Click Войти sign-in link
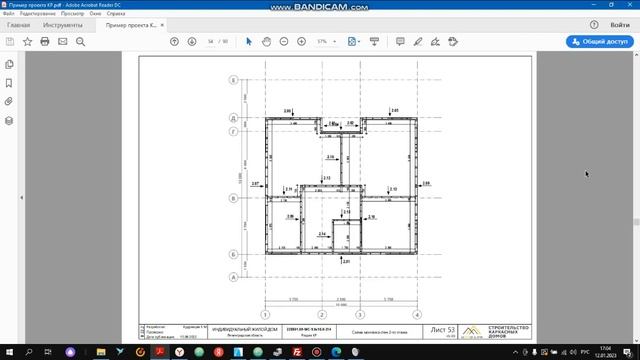This screenshot has width=640, height=360. click(620, 25)
